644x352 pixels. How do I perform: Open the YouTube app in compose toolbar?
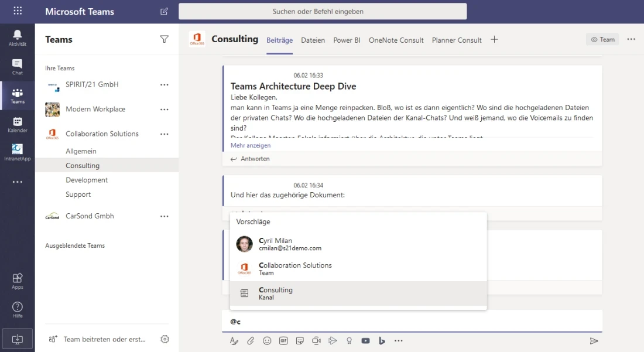tap(366, 341)
